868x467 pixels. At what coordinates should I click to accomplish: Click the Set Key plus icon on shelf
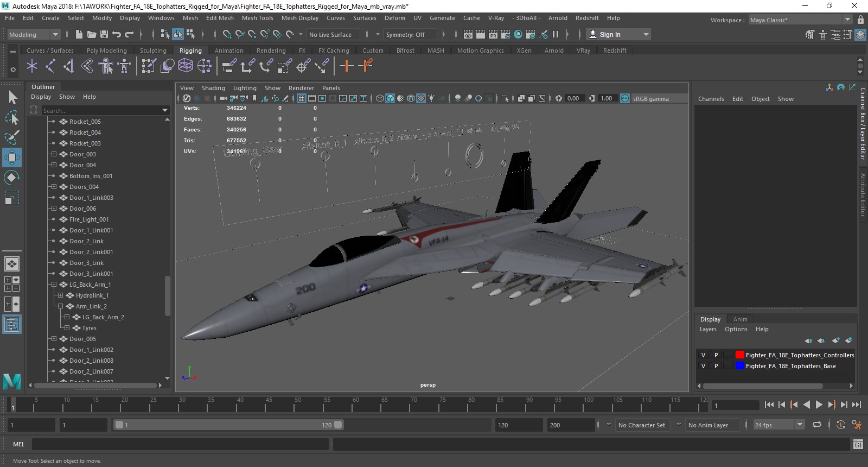[x=346, y=66]
